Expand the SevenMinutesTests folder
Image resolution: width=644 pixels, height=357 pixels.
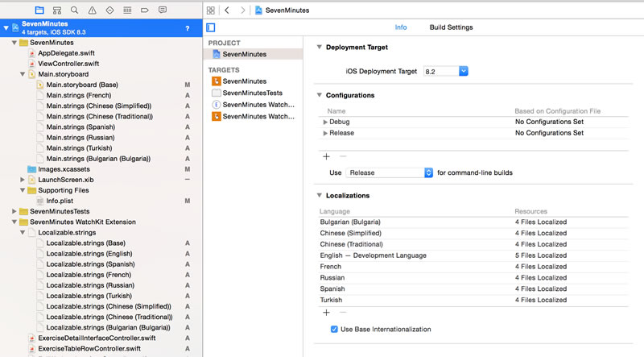tap(14, 211)
